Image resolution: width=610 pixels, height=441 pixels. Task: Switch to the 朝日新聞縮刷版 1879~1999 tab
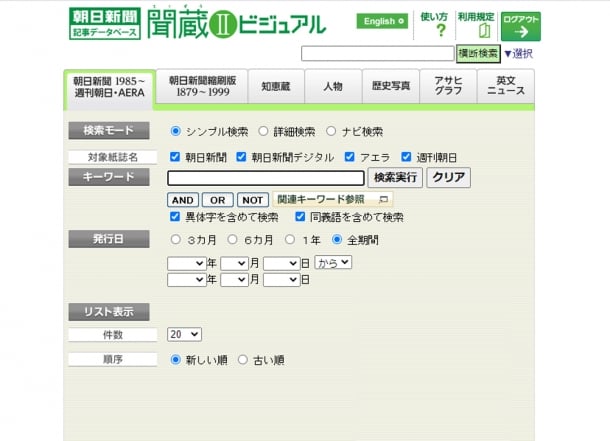pyautogui.click(x=202, y=86)
